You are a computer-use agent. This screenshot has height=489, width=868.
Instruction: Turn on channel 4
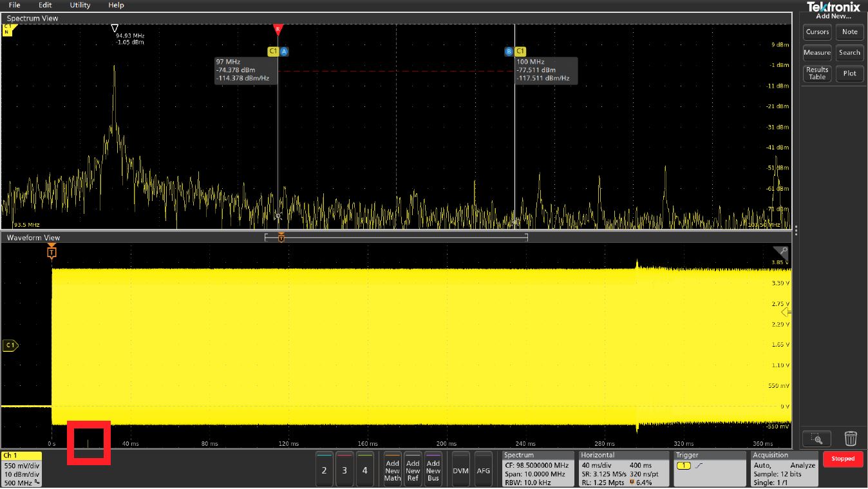coord(365,470)
